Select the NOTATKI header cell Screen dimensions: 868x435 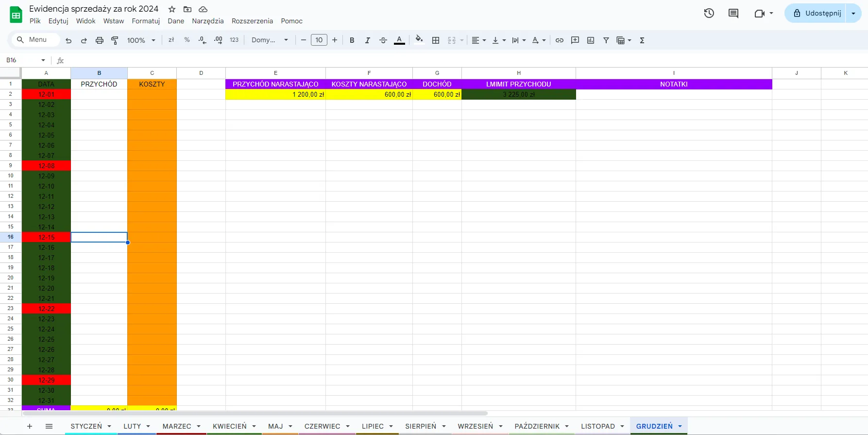click(x=674, y=84)
